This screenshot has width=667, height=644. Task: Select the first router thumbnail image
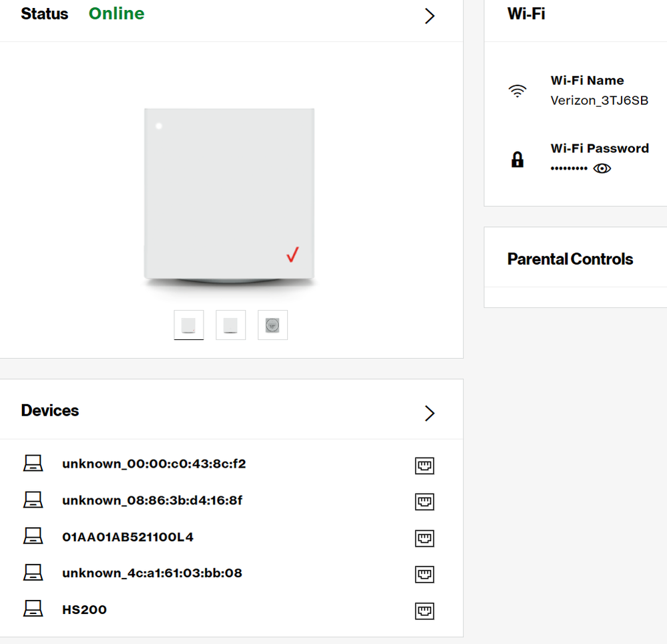pos(189,325)
